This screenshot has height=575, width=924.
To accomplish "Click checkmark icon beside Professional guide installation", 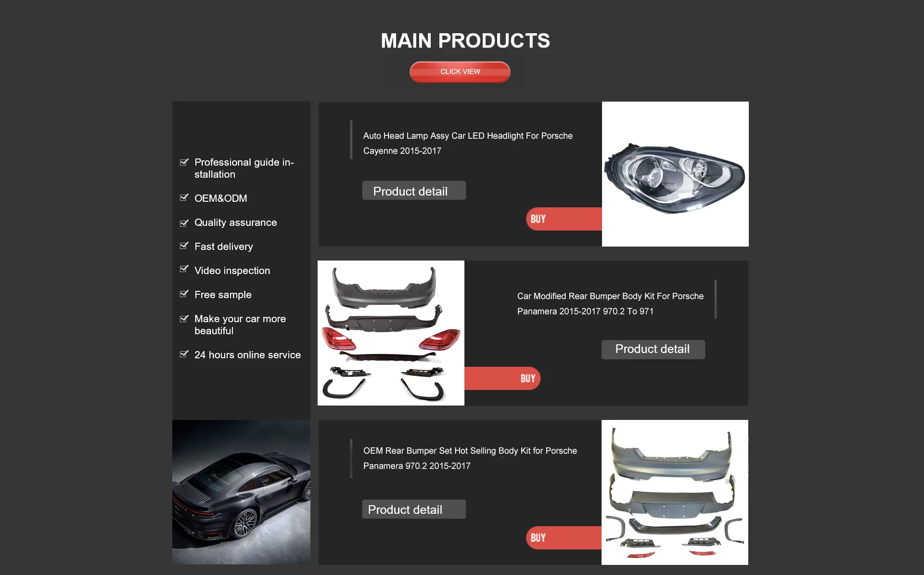I will click(184, 162).
